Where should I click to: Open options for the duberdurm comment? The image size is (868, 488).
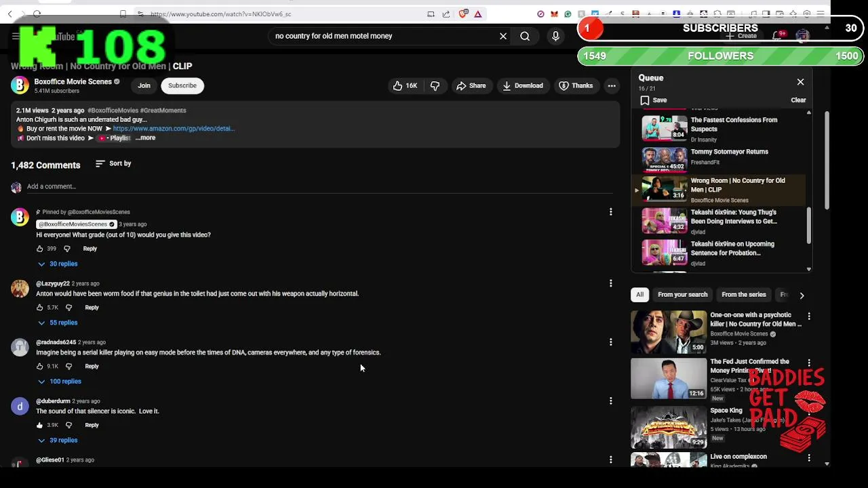point(610,401)
